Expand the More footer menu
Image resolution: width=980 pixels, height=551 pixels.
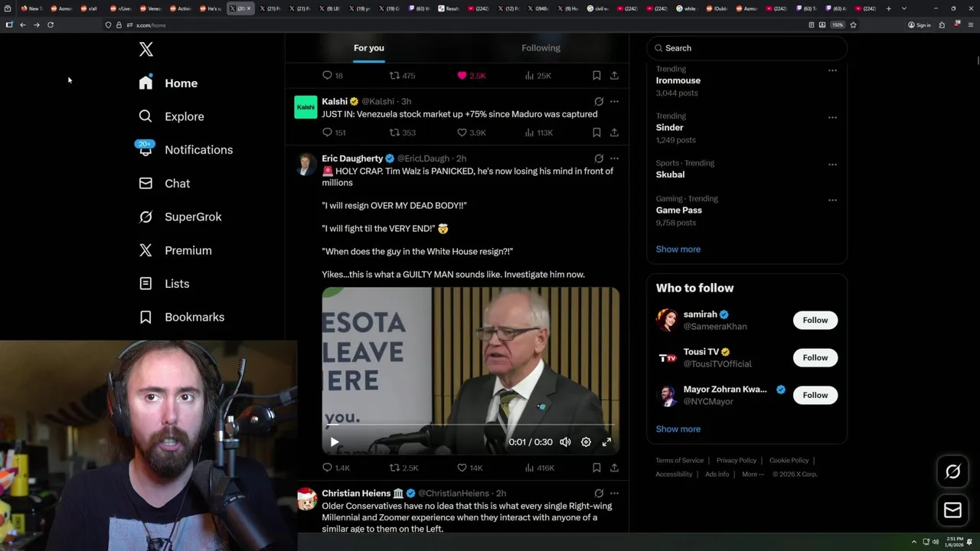tap(752, 474)
